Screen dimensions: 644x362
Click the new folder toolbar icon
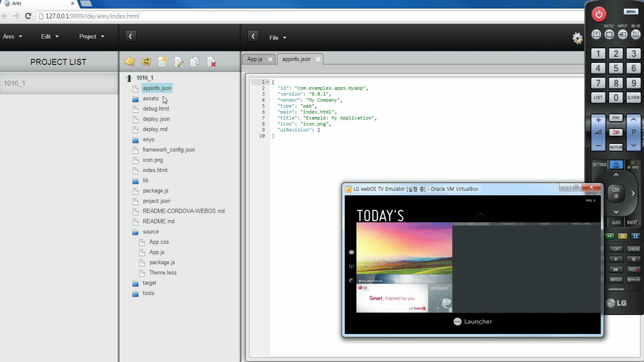coord(129,61)
